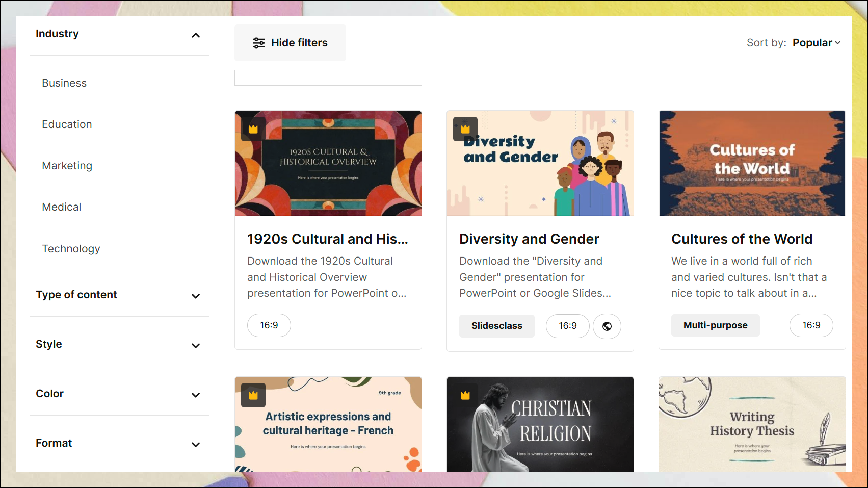Expand the Color filter section
Viewport: 868px width, 488px height.
tap(196, 395)
